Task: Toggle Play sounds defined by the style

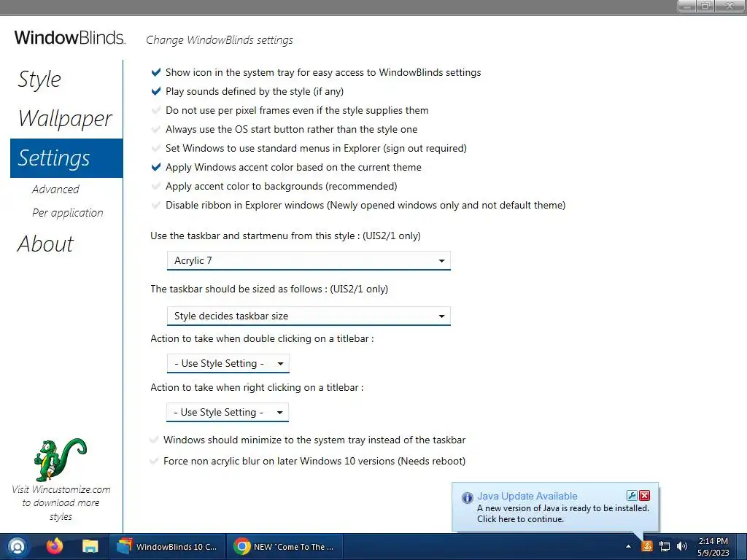Action: coord(156,91)
